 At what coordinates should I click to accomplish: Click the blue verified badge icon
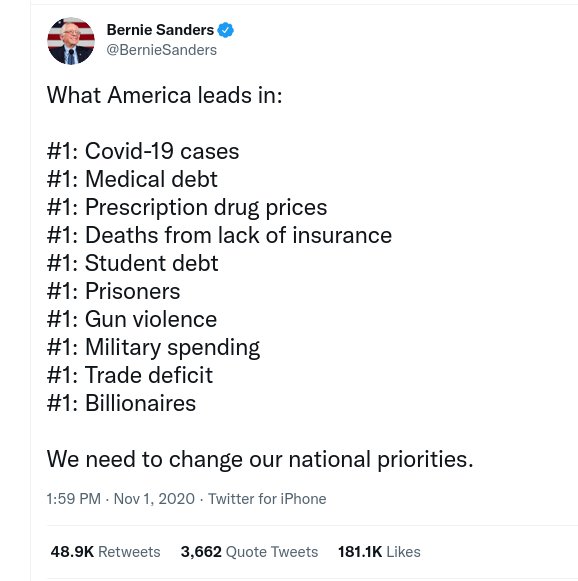(226, 30)
